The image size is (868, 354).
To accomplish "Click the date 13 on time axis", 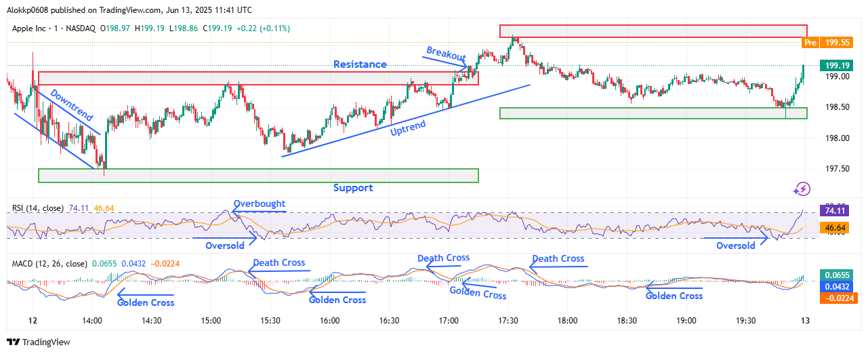I will [x=805, y=320].
